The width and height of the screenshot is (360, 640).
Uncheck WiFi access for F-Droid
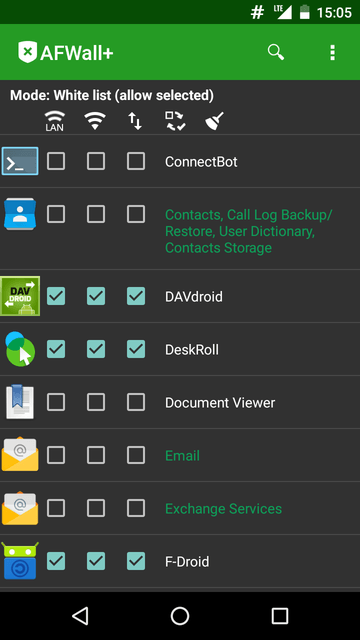pos(96,561)
